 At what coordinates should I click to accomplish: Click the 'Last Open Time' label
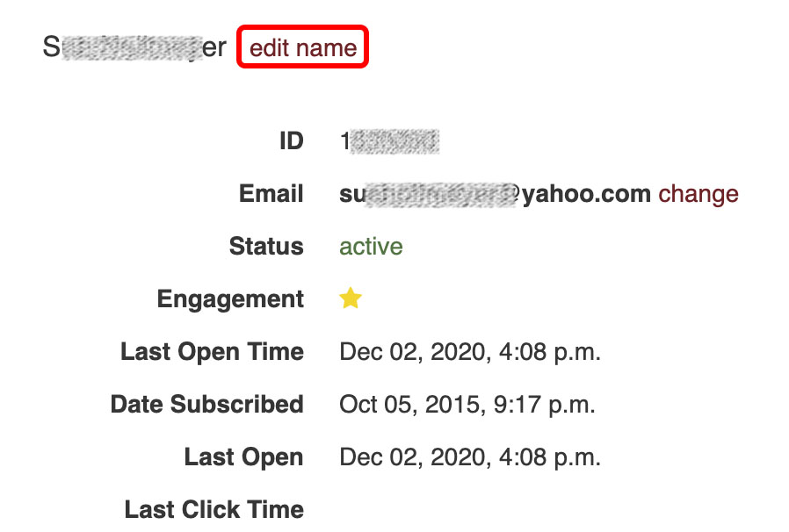(213, 351)
